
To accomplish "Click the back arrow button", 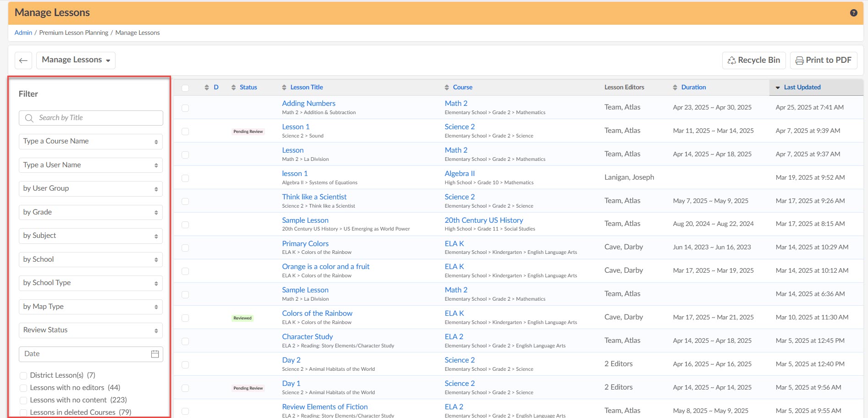I will click(x=23, y=60).
